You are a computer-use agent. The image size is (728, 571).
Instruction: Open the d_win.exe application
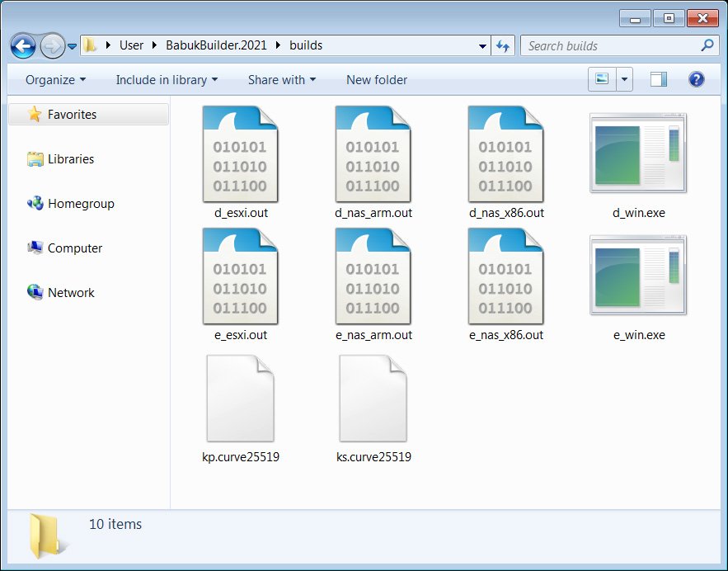(x=638, y=153)
